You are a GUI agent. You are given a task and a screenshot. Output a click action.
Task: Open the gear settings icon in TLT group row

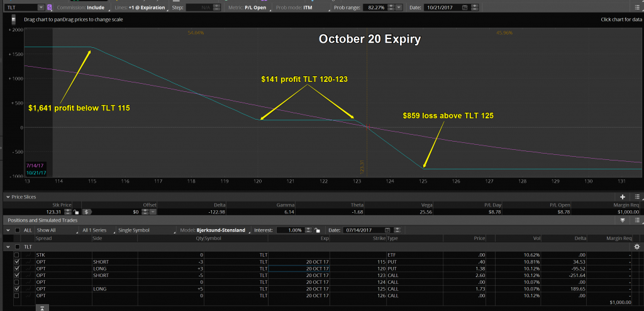coord(636,247)
